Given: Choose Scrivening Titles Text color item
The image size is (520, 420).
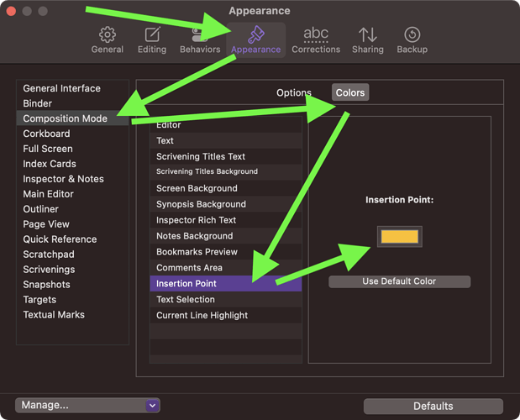Looking at the screenshot, I should [x=225, y=156].
